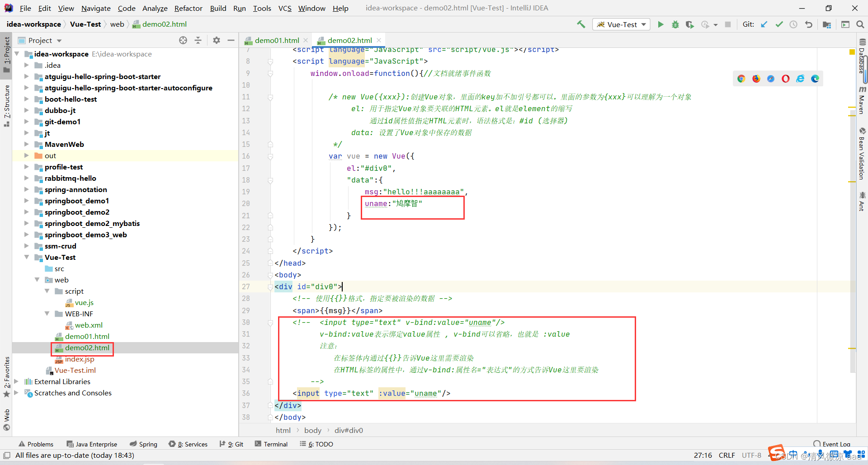Open page in Internet Explorer icon

point(800,79)
